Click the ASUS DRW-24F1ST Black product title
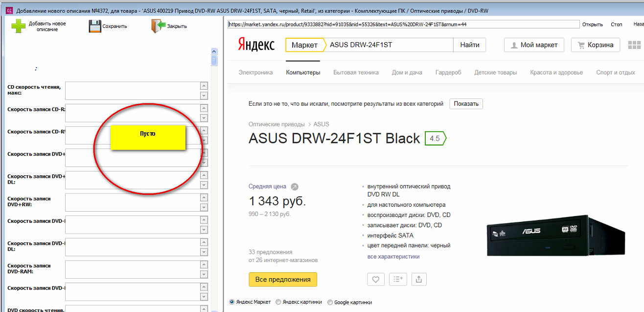The image size is (644, 312). pos(334,139)
